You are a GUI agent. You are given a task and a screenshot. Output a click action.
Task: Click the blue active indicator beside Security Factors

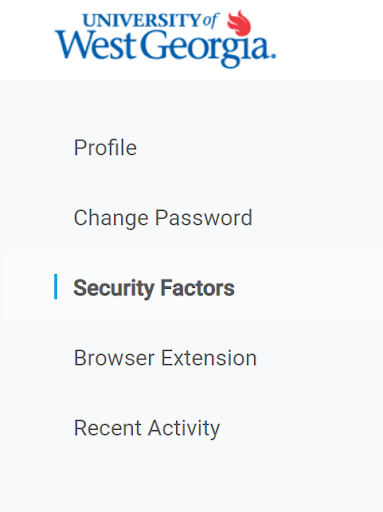[x=56, y=287]
